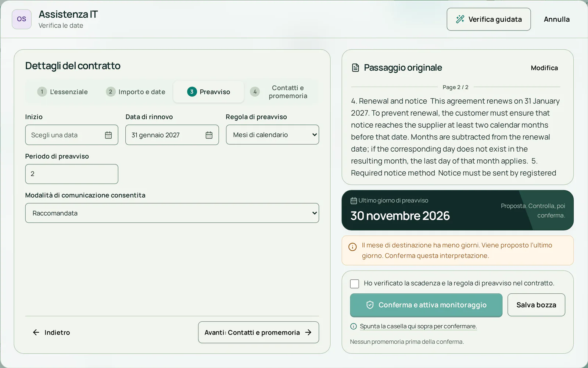The image size is (588, 368).
Task: Focus the Periodo di preavviso field
Action: click(x=72, y=174)
